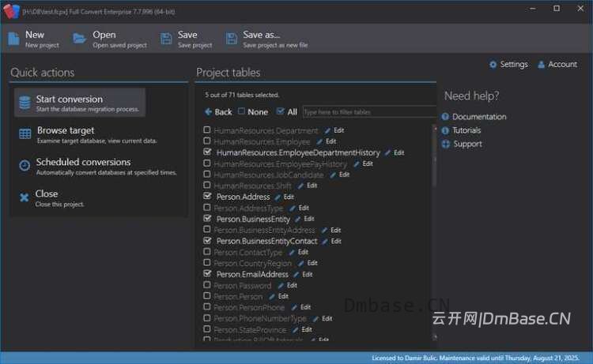Image resolution: width=593 pixels, height=364 pixels.
Task: Close this project
Action: tap(51, 198)
